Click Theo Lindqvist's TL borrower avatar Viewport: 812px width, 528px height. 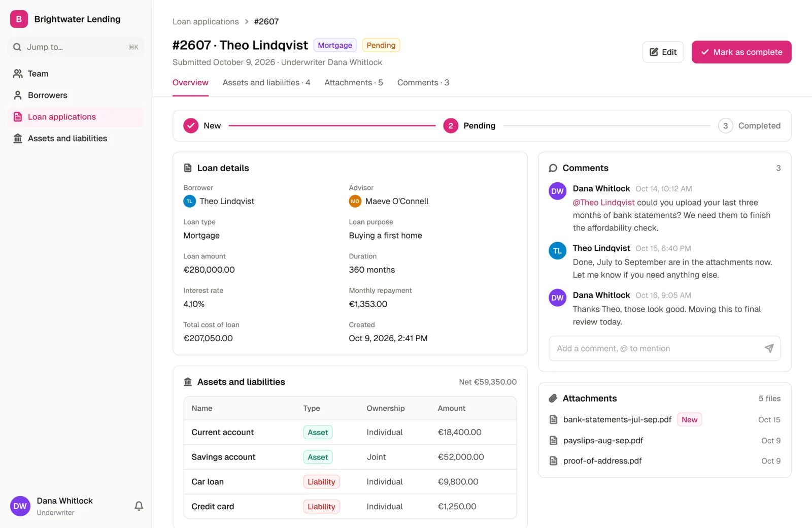pos(189,202)
